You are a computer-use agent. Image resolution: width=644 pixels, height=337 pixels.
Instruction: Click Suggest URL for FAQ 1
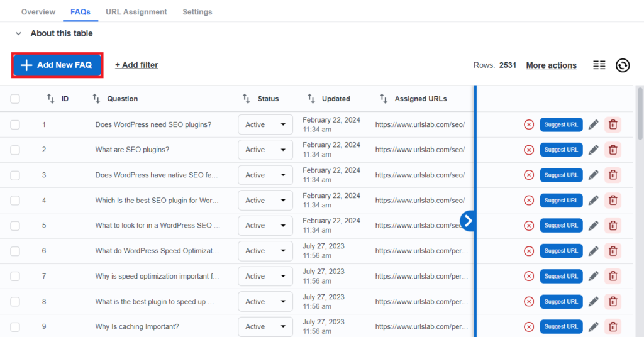click(561, 124)
